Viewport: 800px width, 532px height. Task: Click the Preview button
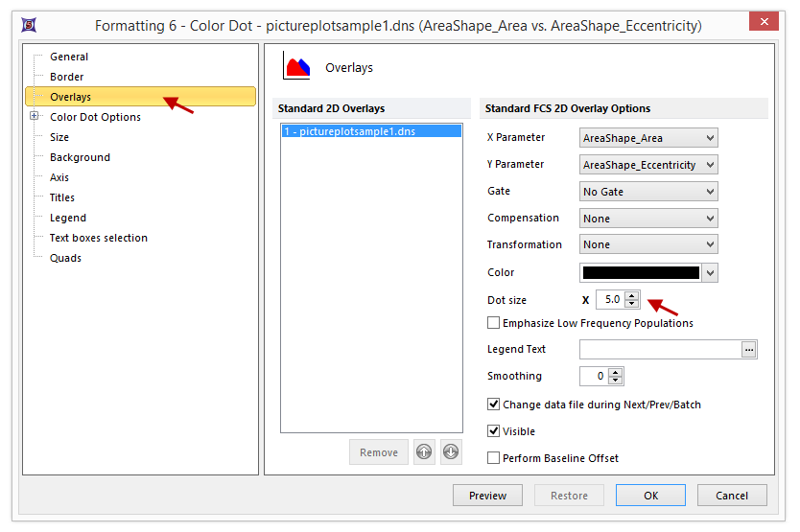pos(487,496)
